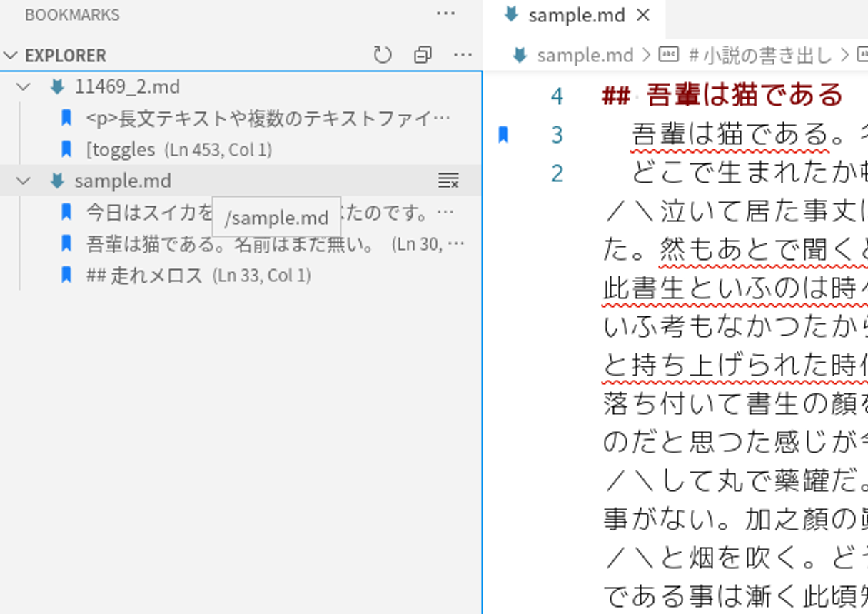Viewport: 868px width, 614px height.
Task: Click line number 4 in editor gutter
Action: pos(557,96)
